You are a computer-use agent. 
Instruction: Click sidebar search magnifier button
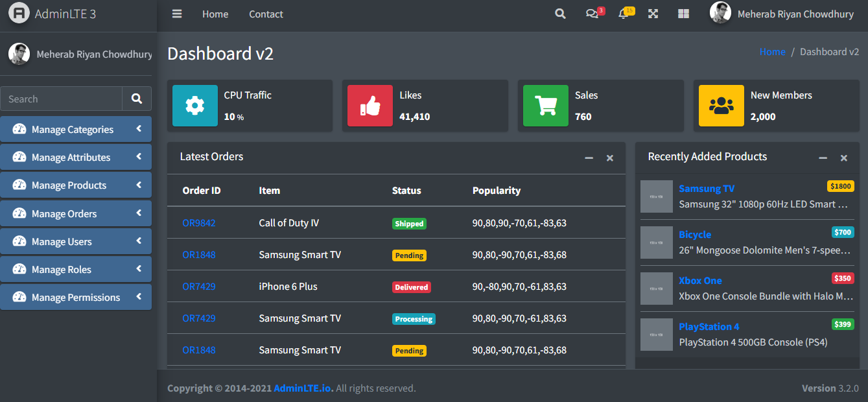[137, 99]
